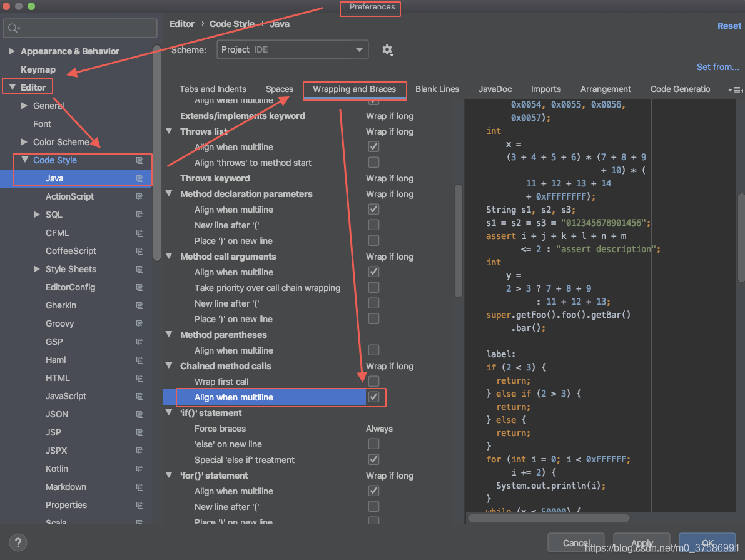Click the project-scope icon beside JSP
745x560 pixels.
(139, 432)
